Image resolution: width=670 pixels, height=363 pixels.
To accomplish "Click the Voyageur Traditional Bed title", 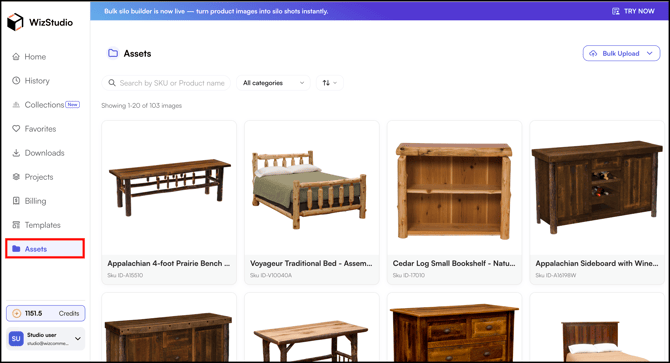I will [x=311, y=263].
